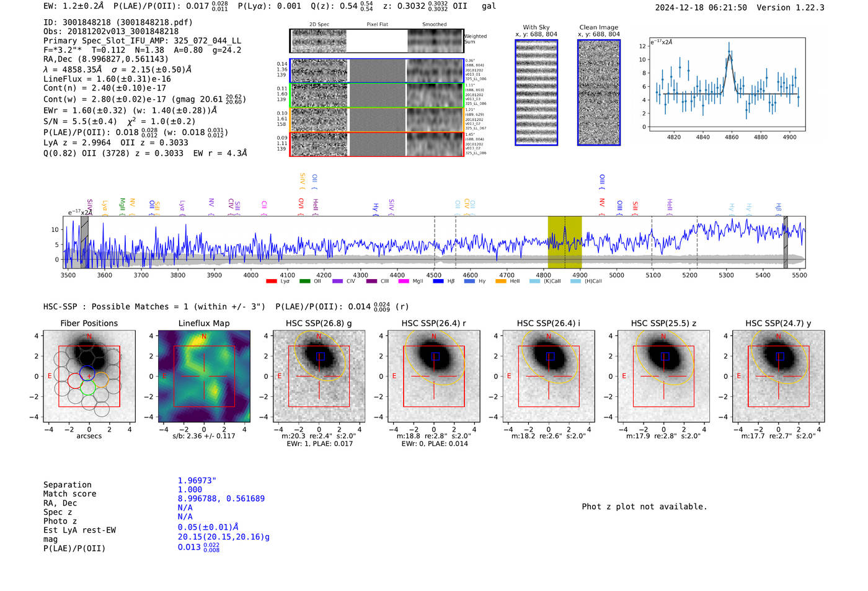
Task: Click the '2D Spec' column header
Action: click(319, 25)
